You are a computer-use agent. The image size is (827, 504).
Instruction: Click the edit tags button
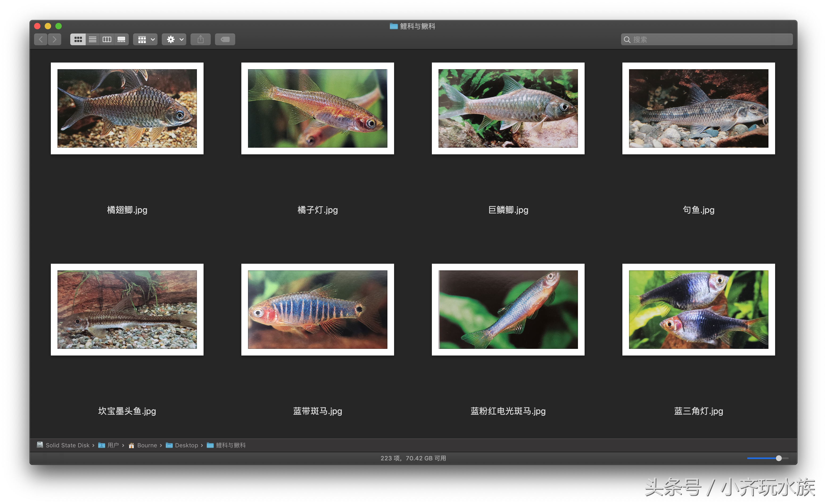(225, 39)
